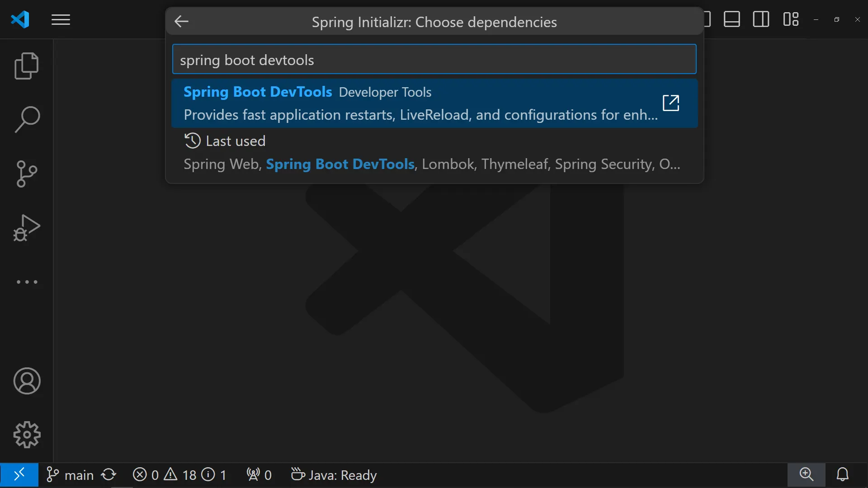Open the Explorer view in activity bar
868x488 pixels.
coord(27,66)
